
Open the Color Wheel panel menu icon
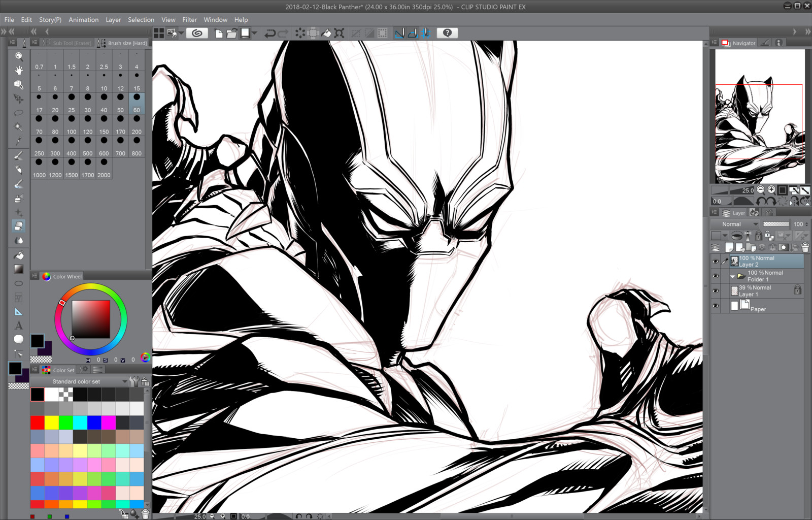click(x=35, y=276)
